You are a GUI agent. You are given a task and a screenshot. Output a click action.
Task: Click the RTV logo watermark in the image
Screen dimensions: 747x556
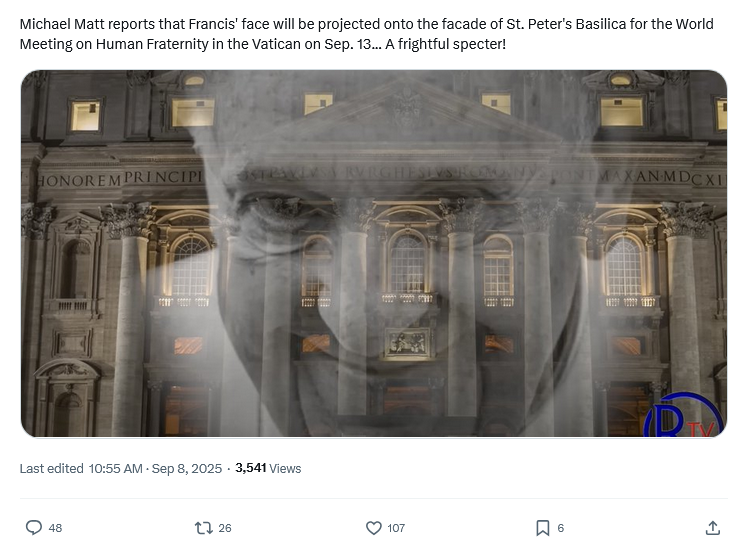coord(684,415)
